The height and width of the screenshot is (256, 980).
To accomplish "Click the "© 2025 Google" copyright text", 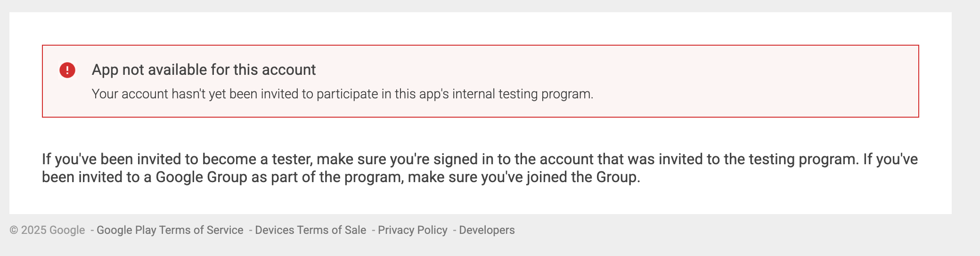I will [x=47, y=230].
